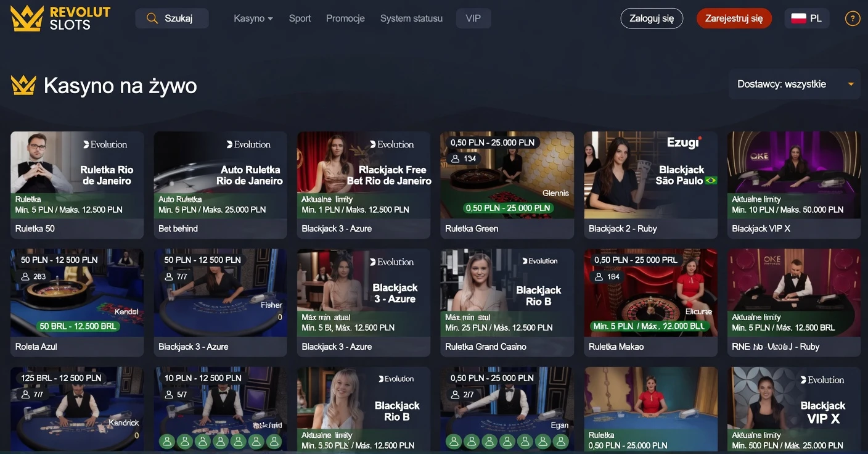
Task: Open the Kendrick blackjack table
Action: 77,410
